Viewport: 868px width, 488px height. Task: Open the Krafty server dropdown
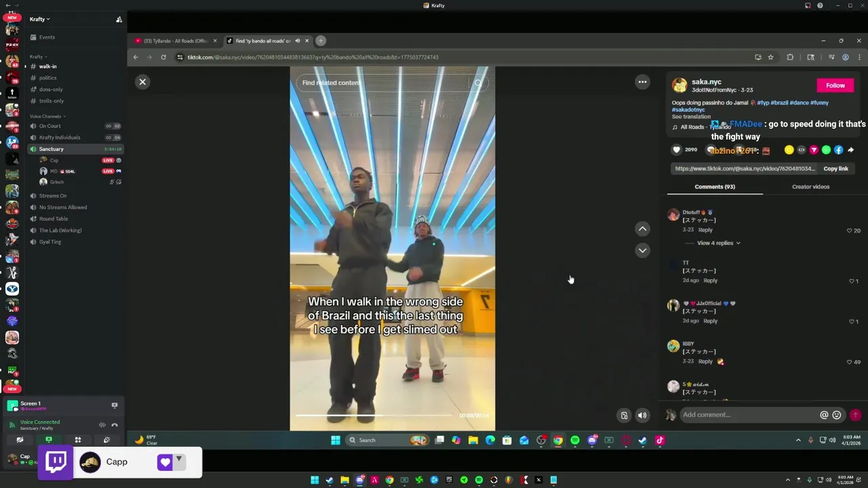[x=40, y=19]
